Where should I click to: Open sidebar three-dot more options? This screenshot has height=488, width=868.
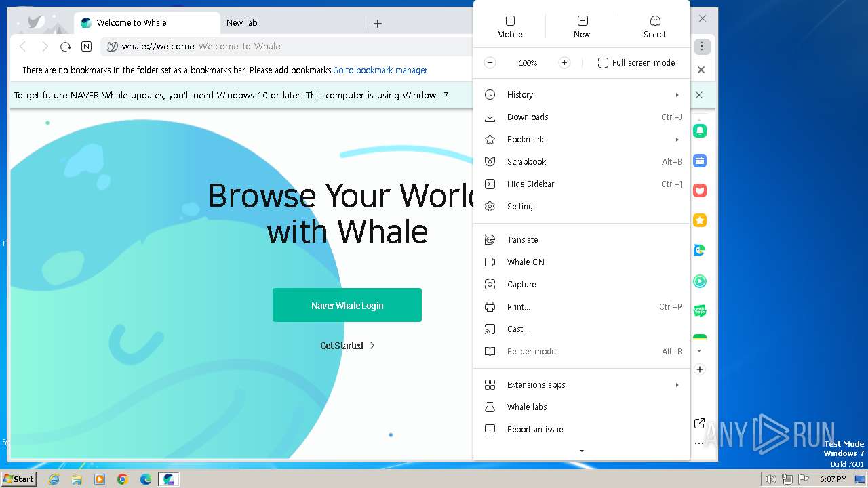(x=700, y=443)
